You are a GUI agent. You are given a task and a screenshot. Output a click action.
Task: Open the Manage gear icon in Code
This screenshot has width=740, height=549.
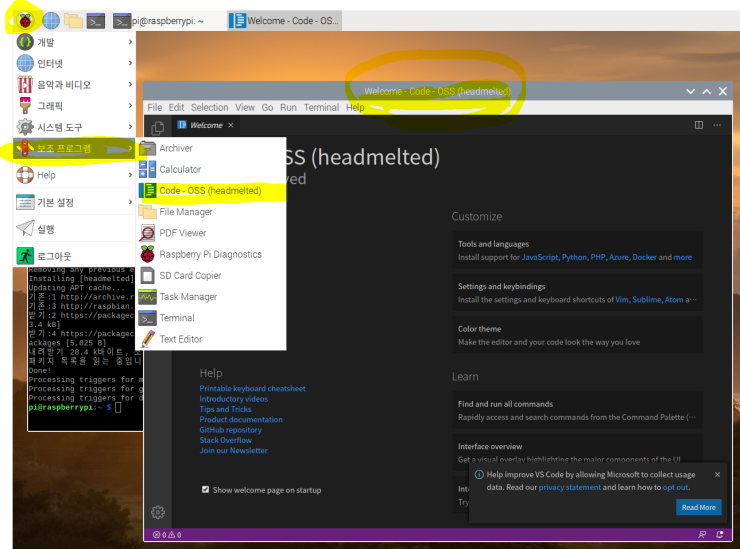click(x=158, y=512)
